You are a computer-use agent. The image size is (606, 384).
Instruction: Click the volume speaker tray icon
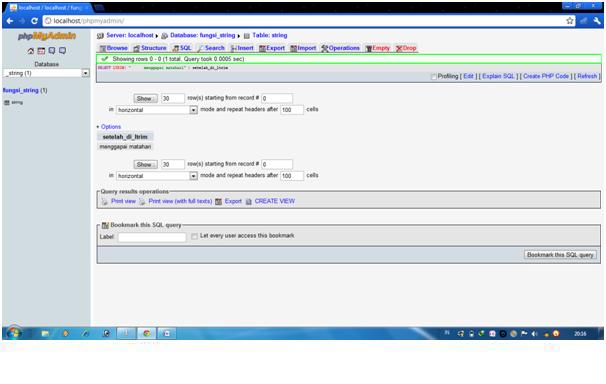(534, 333)
